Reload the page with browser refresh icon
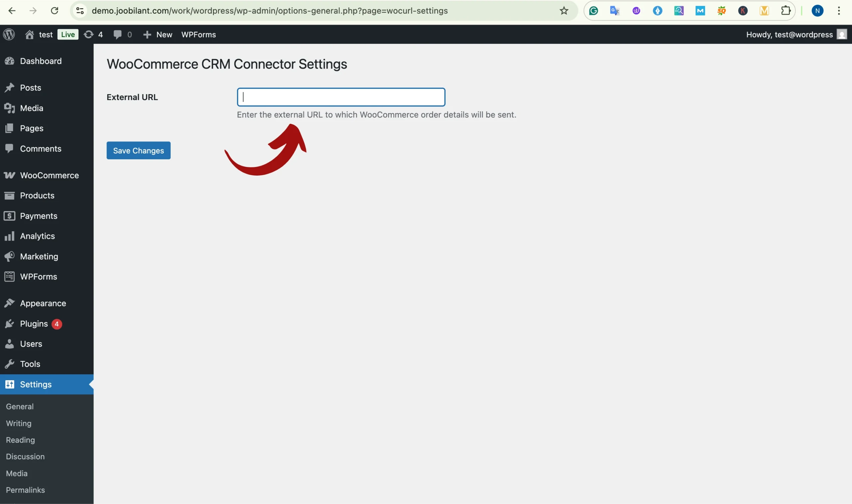 (54, 11)
